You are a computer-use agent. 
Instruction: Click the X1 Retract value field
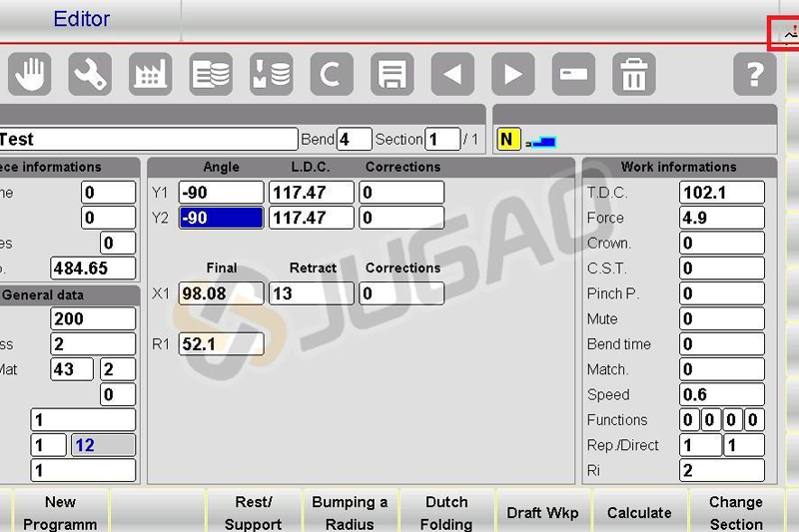[312, 293]
